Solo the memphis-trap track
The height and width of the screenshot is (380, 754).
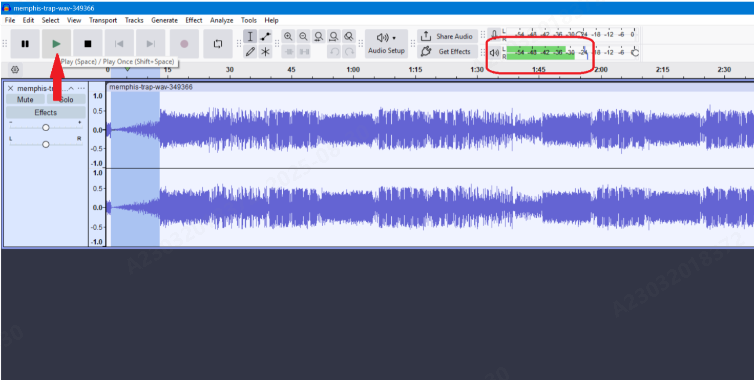pyautogui.click(x=66, y=100)
